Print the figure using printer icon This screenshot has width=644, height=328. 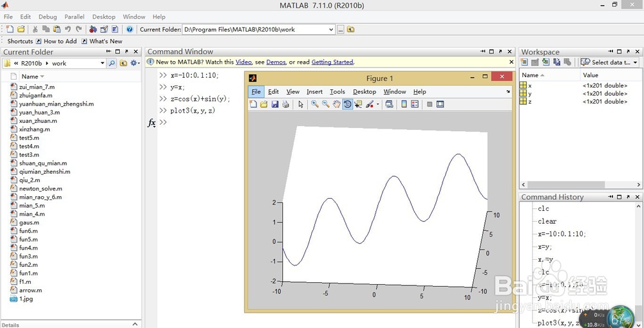point(285,104)
